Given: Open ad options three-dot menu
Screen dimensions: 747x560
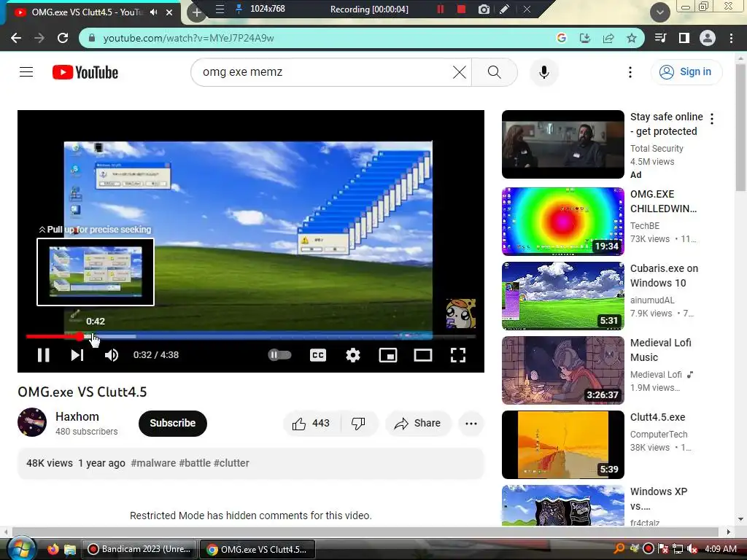Looking at the screenshot, I should (x=712, y=119).
